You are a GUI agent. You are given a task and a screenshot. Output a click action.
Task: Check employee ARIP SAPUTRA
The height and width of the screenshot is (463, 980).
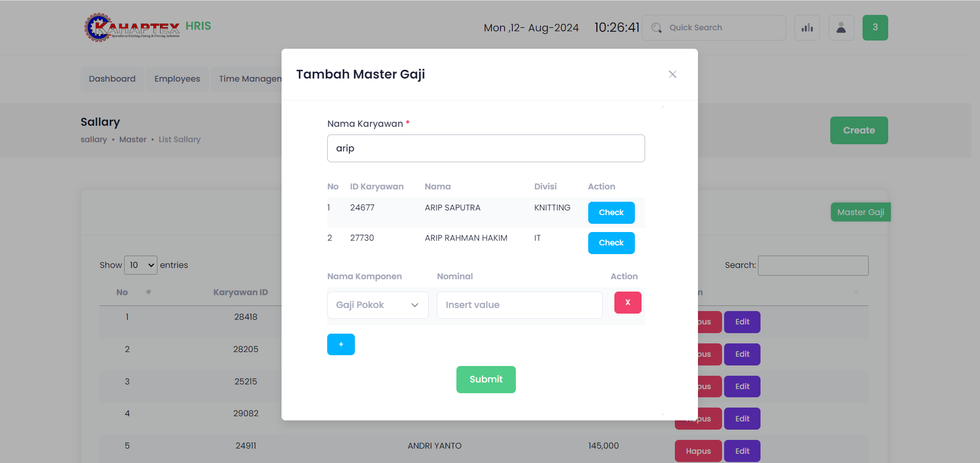[611, 213]
